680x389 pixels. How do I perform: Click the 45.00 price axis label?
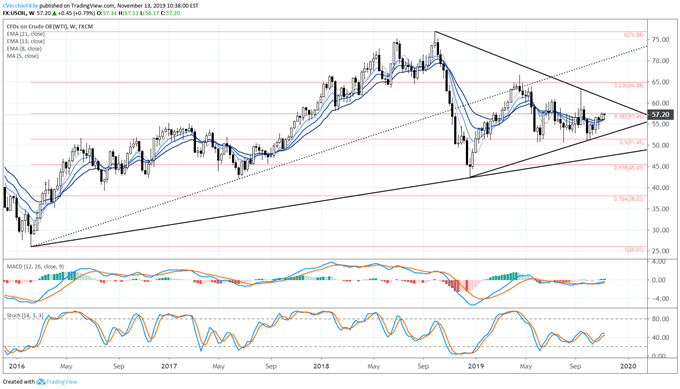(660, 167)
